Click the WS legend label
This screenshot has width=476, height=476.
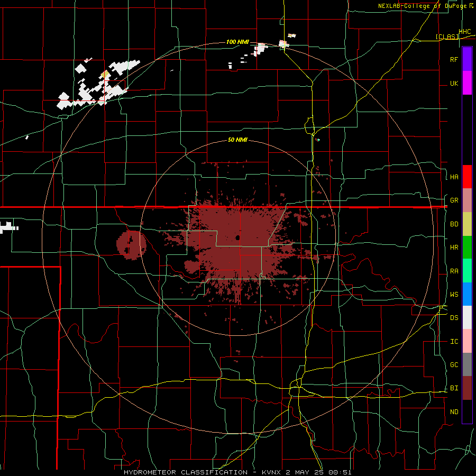pos(454,295)
